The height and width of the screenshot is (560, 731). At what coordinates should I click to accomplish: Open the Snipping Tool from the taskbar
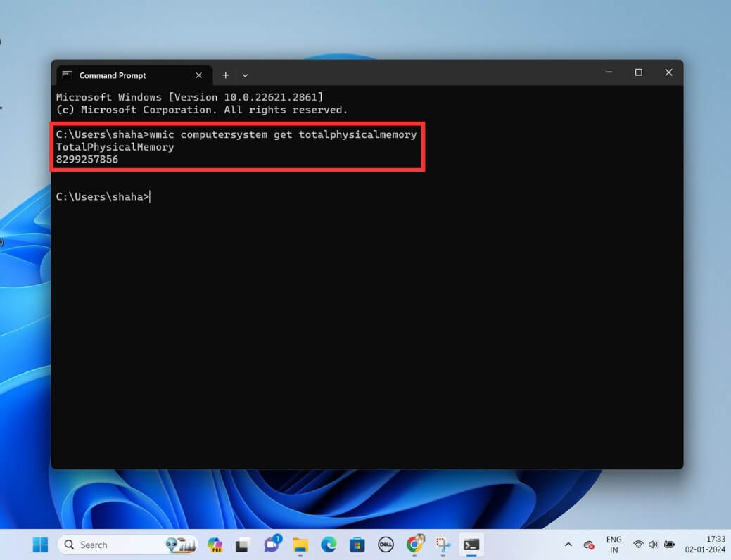[x=442, y=545]
